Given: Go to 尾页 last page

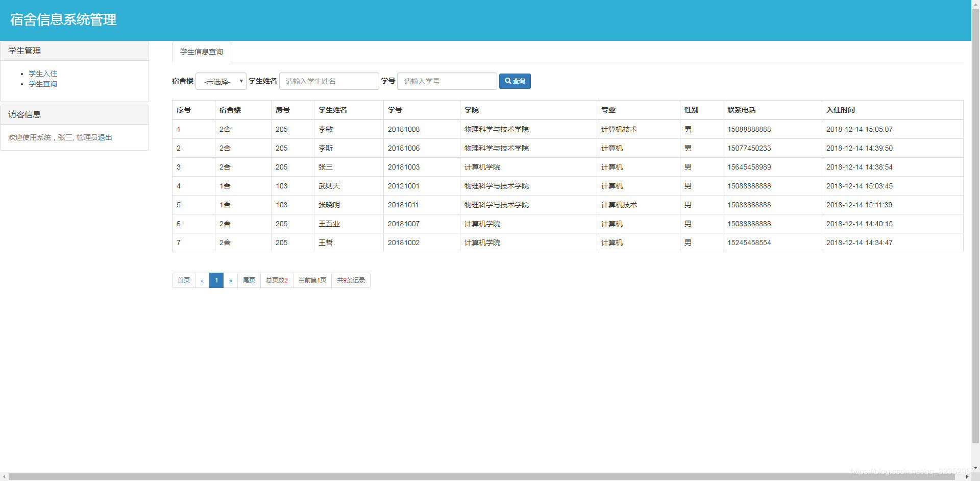Looking at the screenshot, I should pos(249,280).
